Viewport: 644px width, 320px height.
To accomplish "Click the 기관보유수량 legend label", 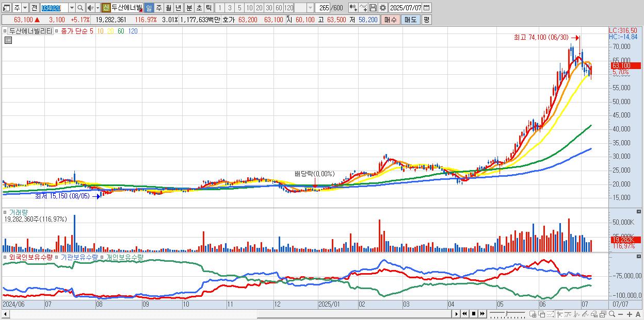I will point(78,257).
